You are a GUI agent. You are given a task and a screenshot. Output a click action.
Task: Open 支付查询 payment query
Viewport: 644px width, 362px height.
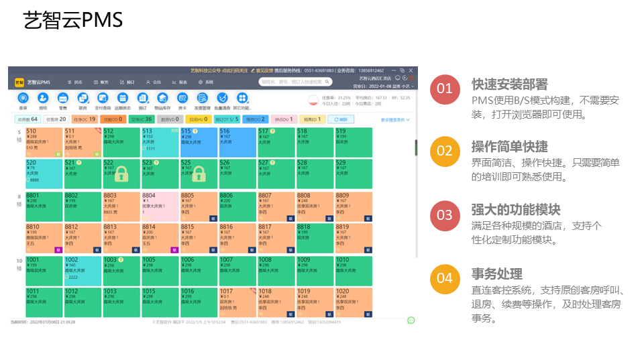(x=103, y=98)
